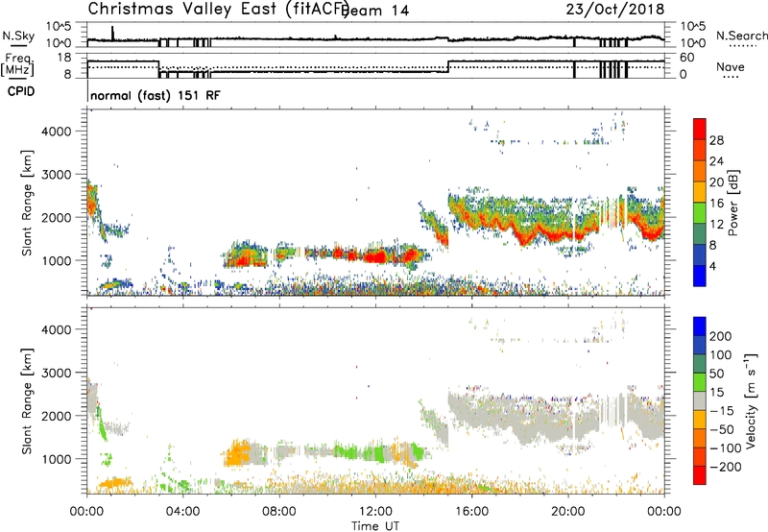Click the noise spike near 01:00 in N.Sky panel
This screenshot has height=532, width=768.
pos(112,33)
